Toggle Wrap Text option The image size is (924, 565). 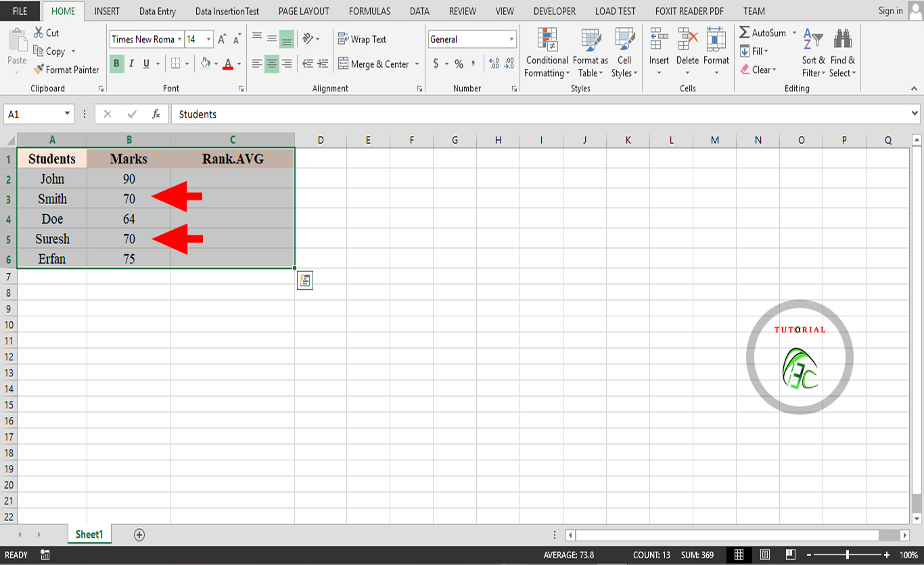[x=362, y=39]
